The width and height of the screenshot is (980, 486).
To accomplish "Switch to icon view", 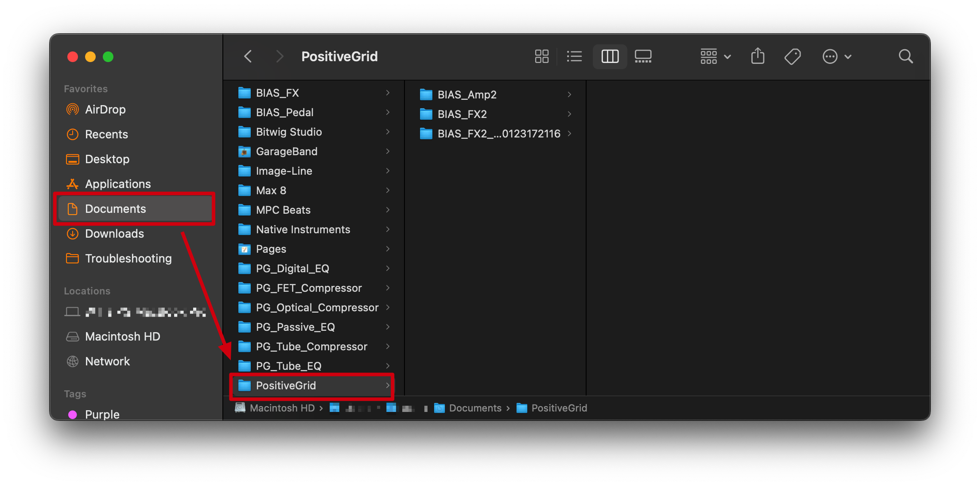I will point(541,56).
